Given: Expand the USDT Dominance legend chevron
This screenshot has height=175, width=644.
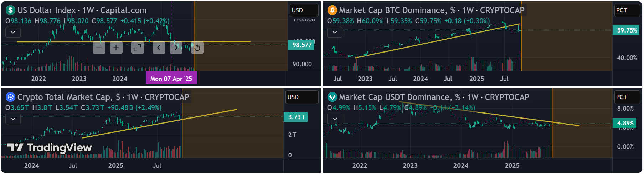Looking at the screenshot, I should 335,119.
